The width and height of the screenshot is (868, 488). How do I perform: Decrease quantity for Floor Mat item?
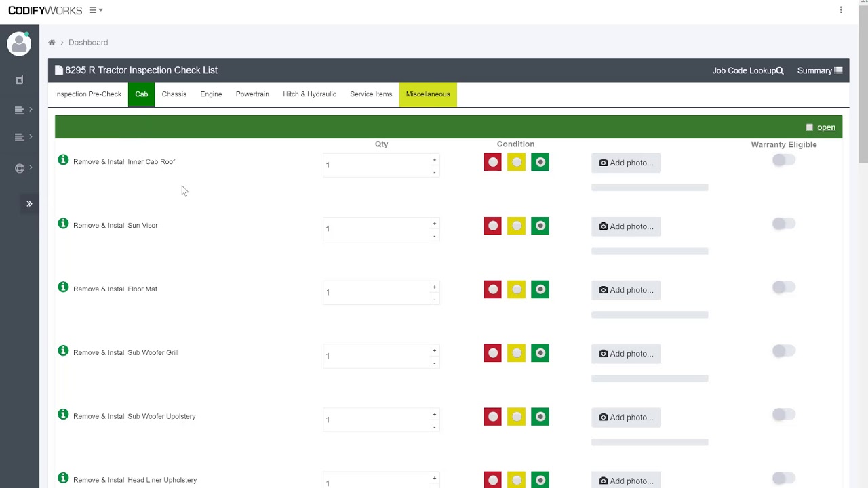(434, 300)
